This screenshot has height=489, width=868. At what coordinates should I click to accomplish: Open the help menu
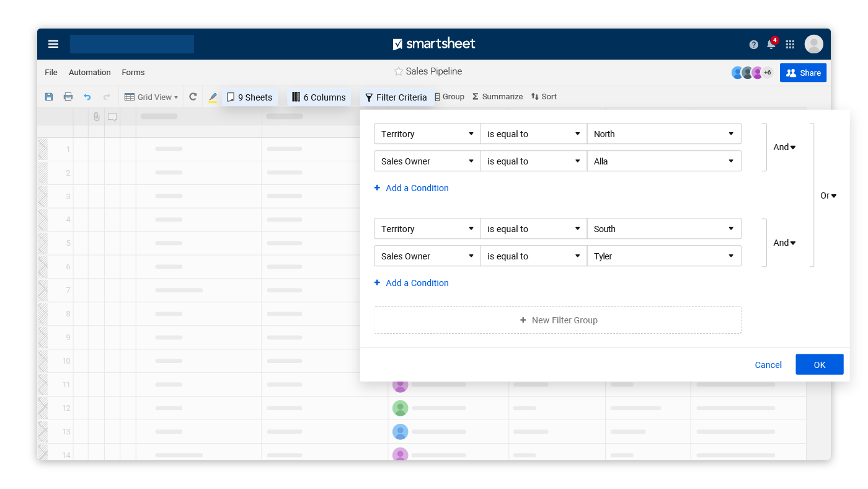(x=753, y=44)
